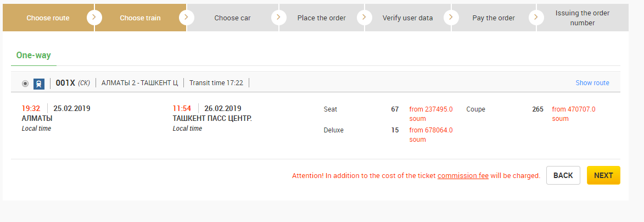This screenshot has width=644, height=222.
Task: Click the blue train icon
Action: [x=38, y=84]
